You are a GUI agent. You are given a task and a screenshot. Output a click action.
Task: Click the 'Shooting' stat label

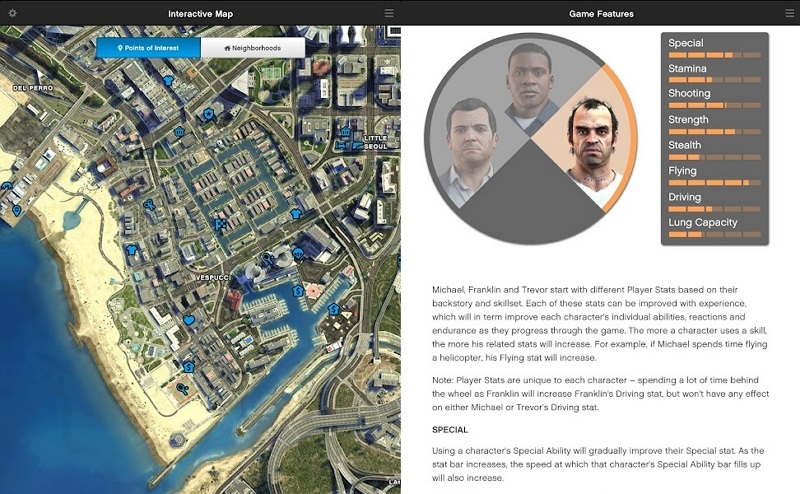pos(689,93)
